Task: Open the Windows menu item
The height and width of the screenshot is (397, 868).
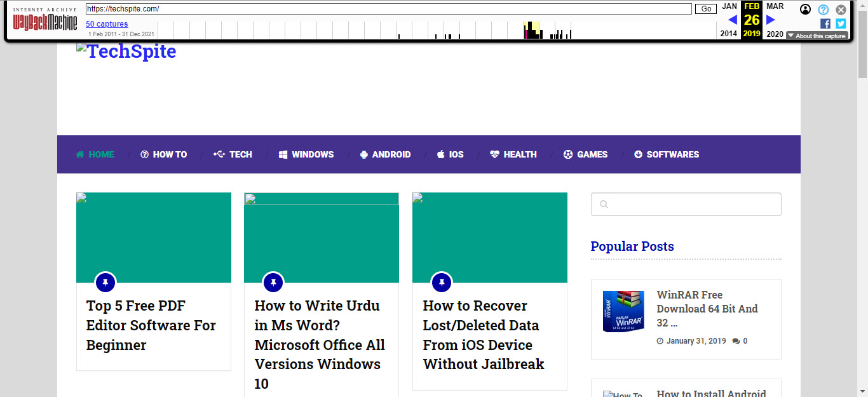Action: coord(306,154)
